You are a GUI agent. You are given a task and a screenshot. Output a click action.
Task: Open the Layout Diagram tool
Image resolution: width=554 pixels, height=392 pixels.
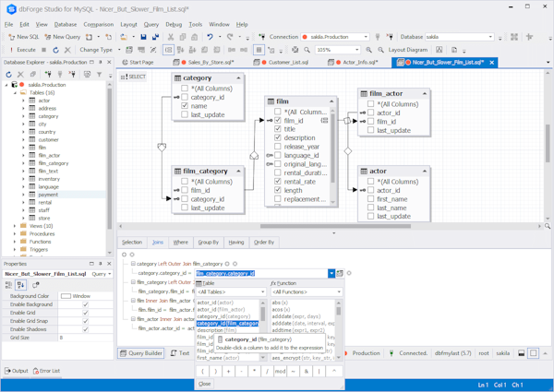pos(407,50)
